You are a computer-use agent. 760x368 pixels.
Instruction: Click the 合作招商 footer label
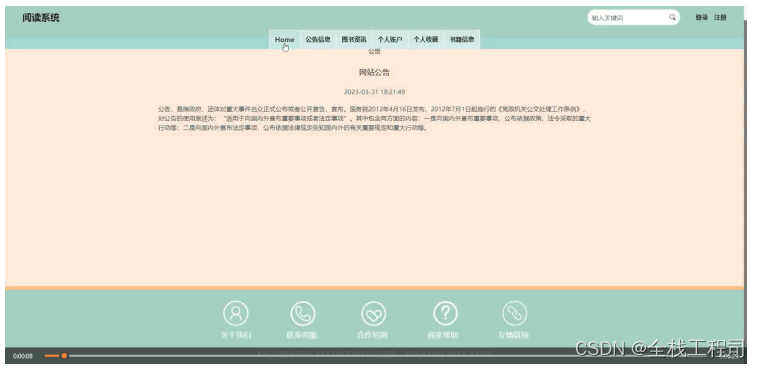point(372,335)
